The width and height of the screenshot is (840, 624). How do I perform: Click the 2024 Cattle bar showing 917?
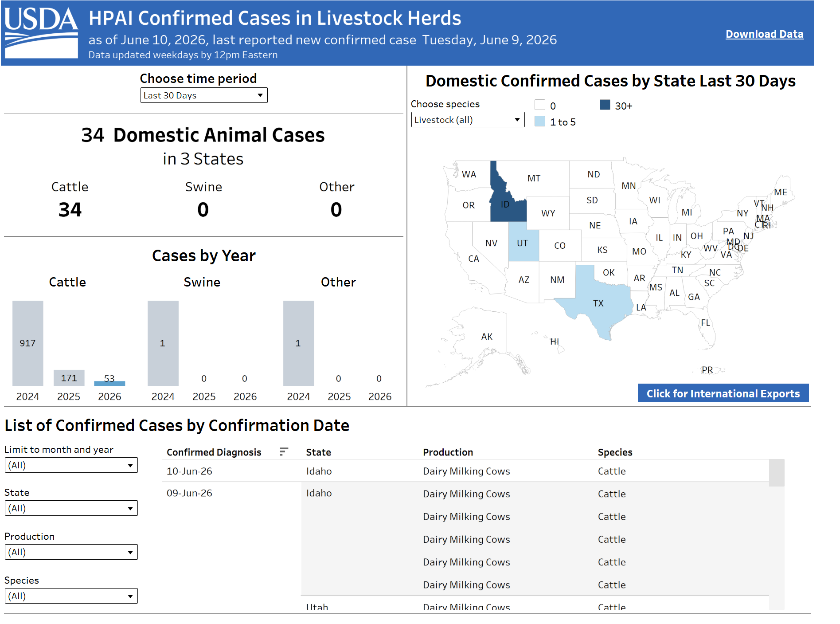point(28,343)
